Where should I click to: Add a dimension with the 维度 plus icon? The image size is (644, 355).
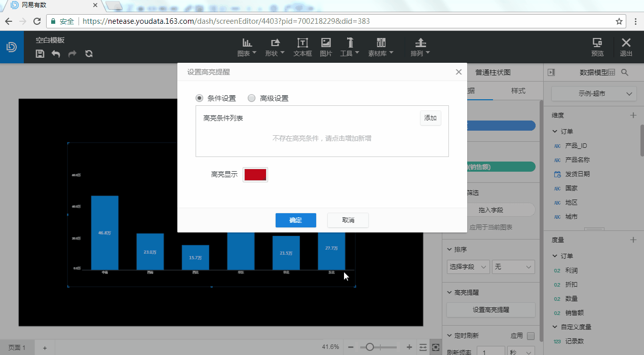pyautogui.click(x=633, y=115)
